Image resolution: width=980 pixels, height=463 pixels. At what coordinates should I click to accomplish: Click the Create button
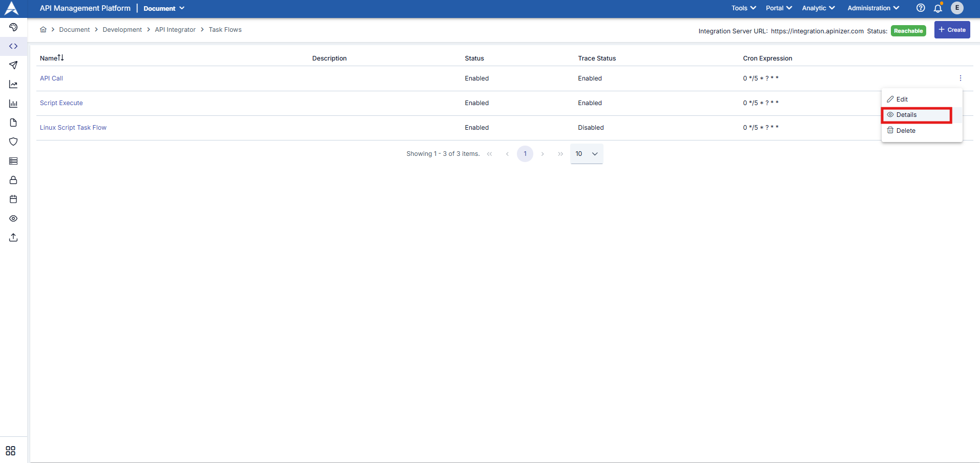pos(952,30)
